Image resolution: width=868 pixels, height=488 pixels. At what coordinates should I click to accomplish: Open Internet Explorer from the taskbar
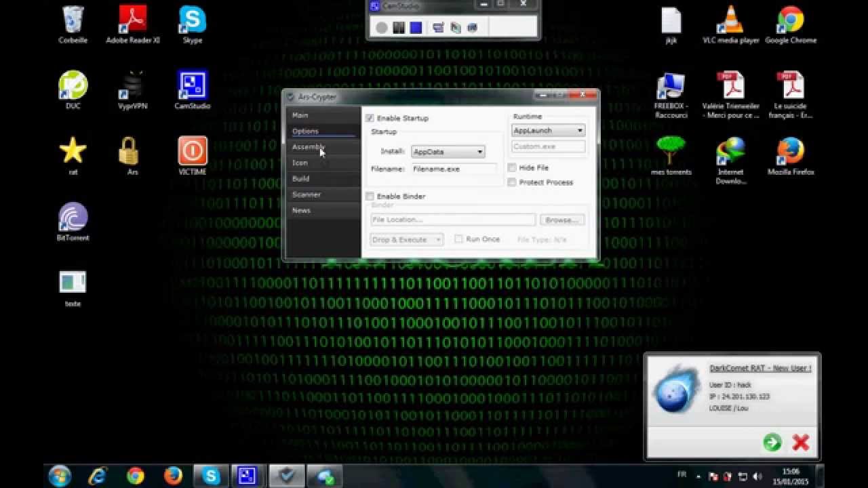[x=98, y=476]
